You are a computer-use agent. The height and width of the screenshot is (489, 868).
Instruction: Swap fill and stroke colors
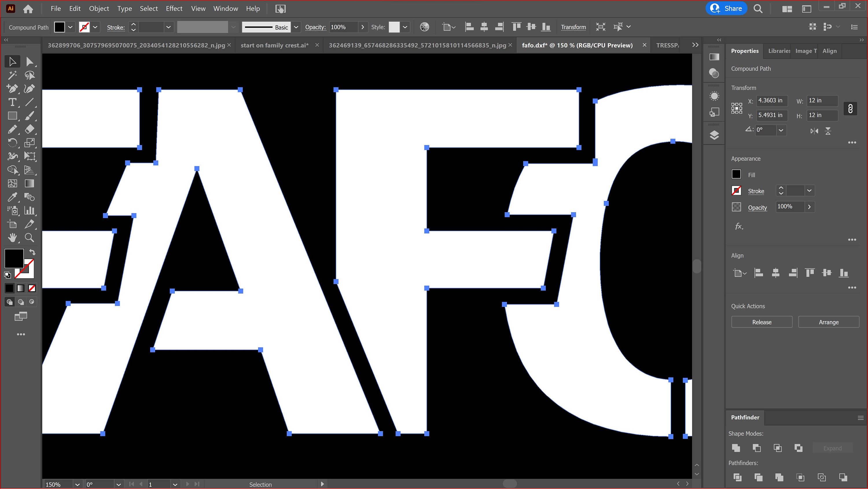[x=32, y=252]
